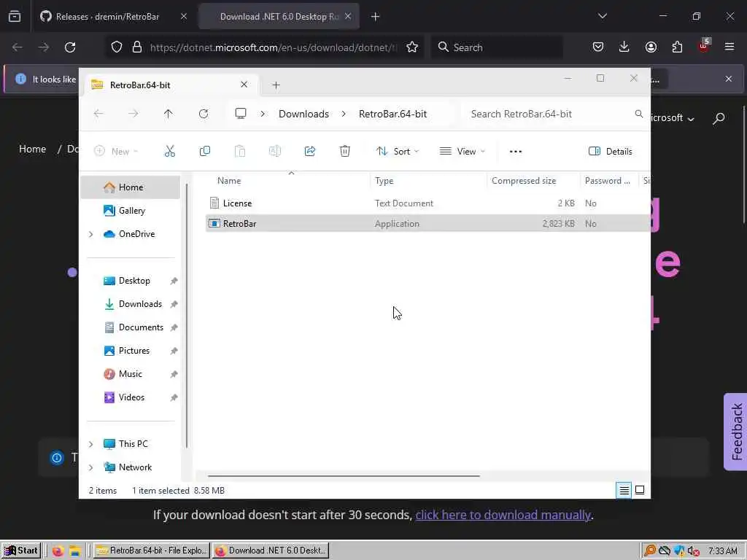Open the Feedback side button
Screen dimensions: 747x560
coord(735,432)
